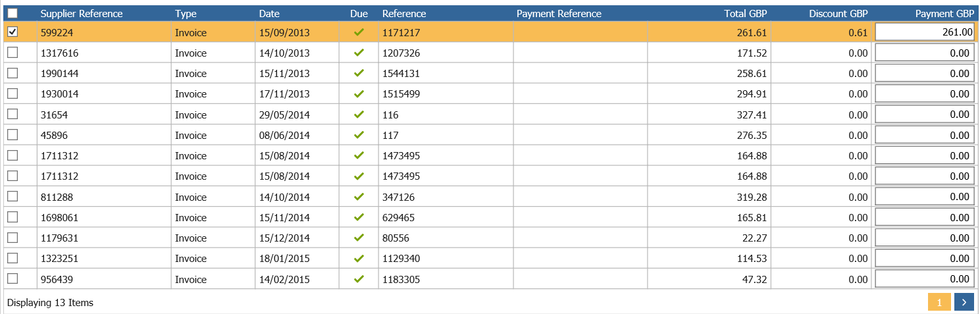
Task: Check the box for invoice 1323251
Action: [x=13, y=258]
